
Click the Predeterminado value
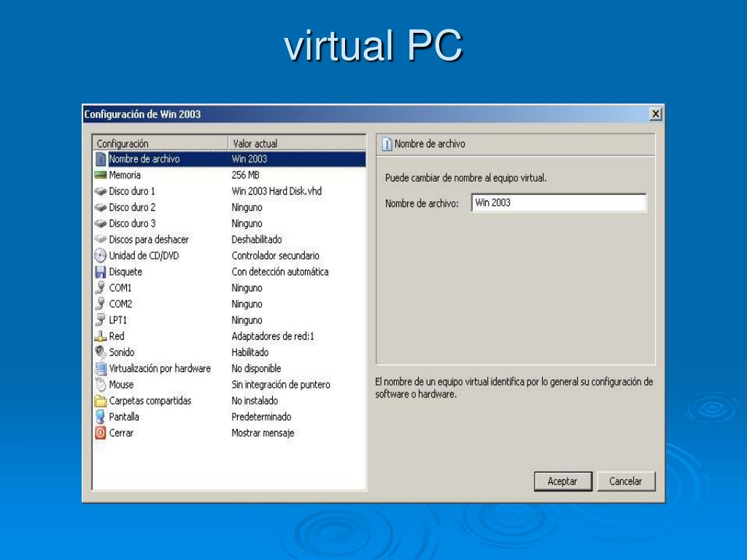pyautogui.click(x=262, y=416)
